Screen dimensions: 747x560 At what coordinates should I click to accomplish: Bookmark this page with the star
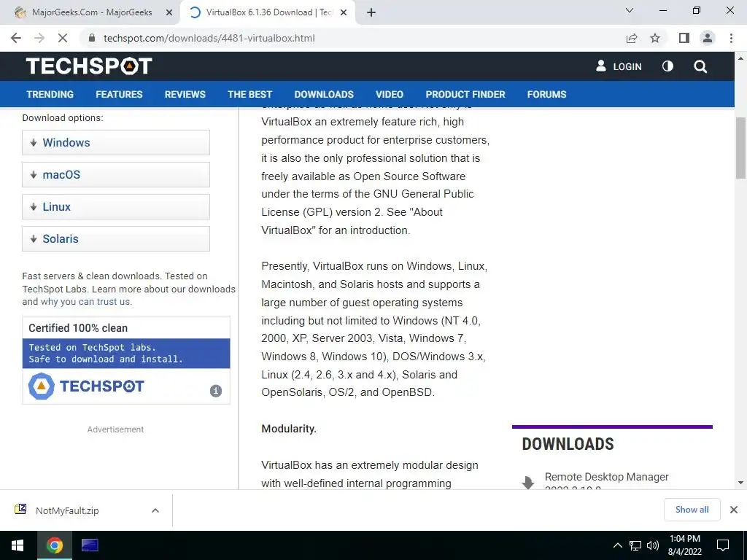coord(655,38)
